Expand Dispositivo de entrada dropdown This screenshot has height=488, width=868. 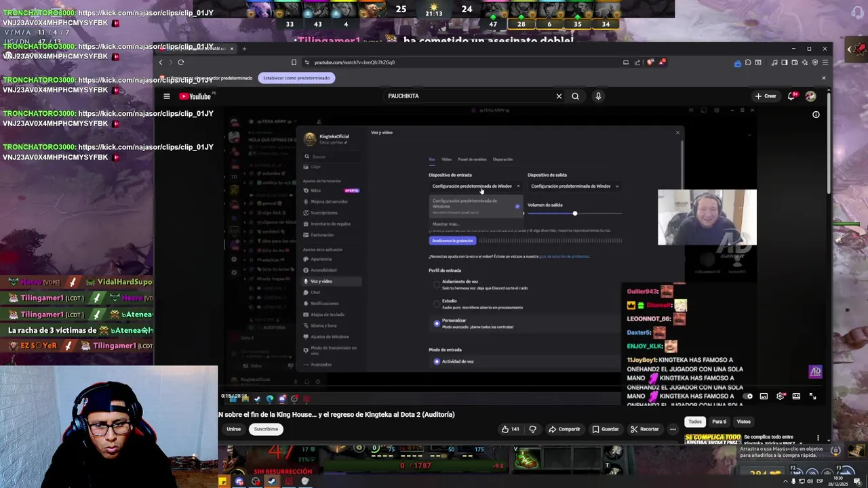point(476,186)
